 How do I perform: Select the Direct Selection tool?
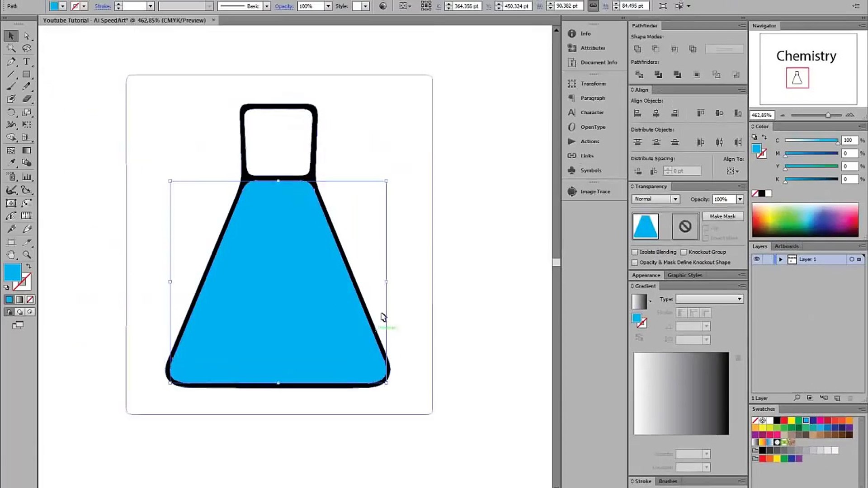[27, 36]
